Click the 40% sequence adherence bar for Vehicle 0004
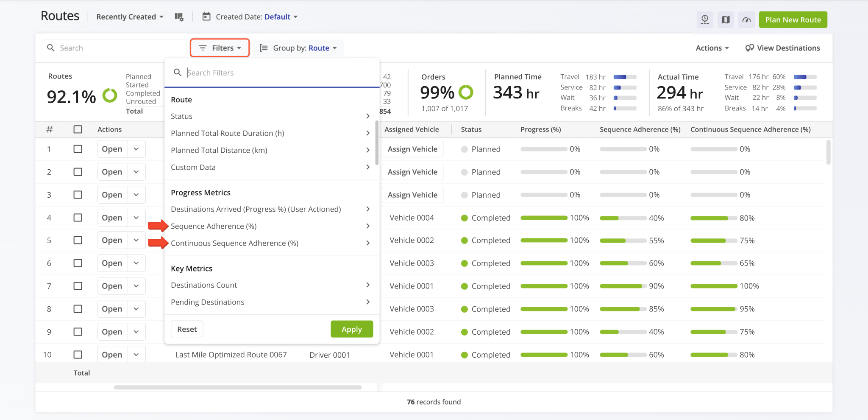Viewport: 868px width, 420px height. [623, 218]
